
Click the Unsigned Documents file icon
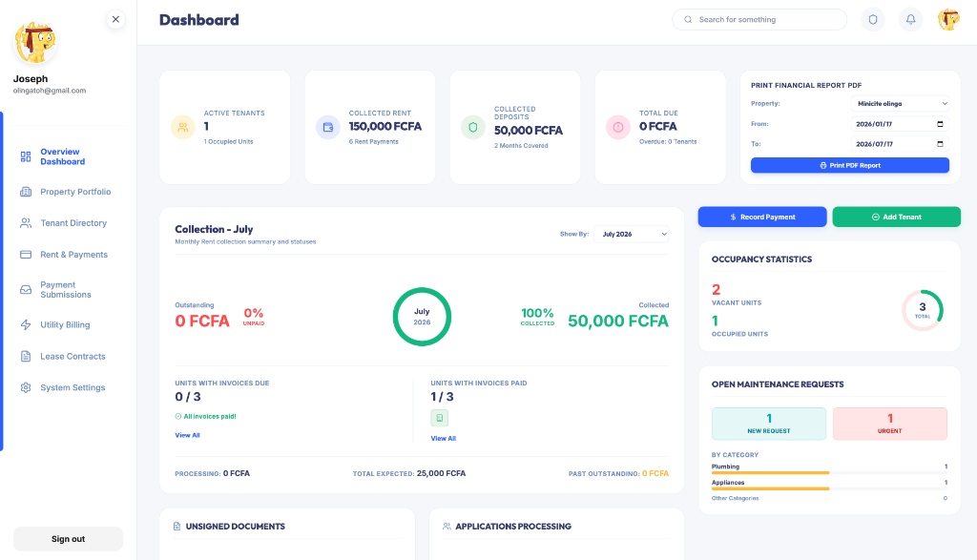point(177,527)
